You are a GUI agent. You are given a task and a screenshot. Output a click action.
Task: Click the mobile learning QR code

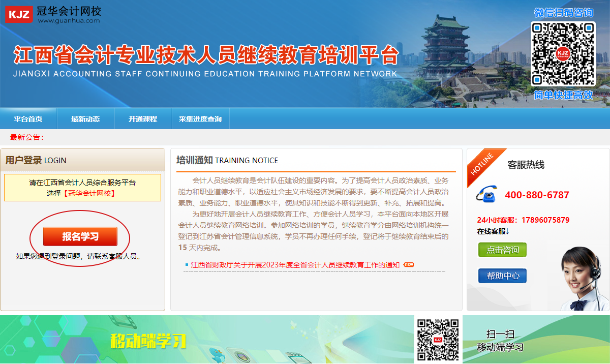[438, 340]
